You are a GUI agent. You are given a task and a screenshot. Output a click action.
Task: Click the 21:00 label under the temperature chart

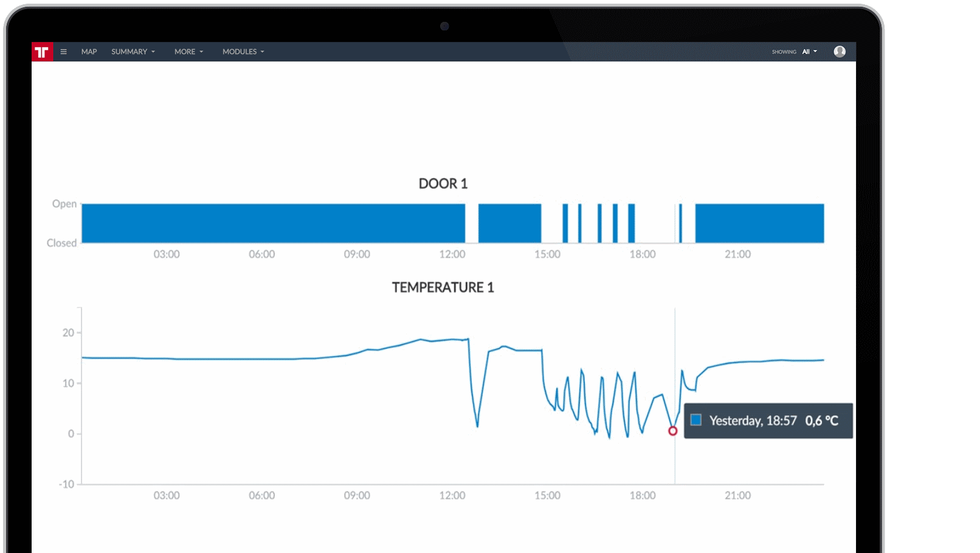737,495
